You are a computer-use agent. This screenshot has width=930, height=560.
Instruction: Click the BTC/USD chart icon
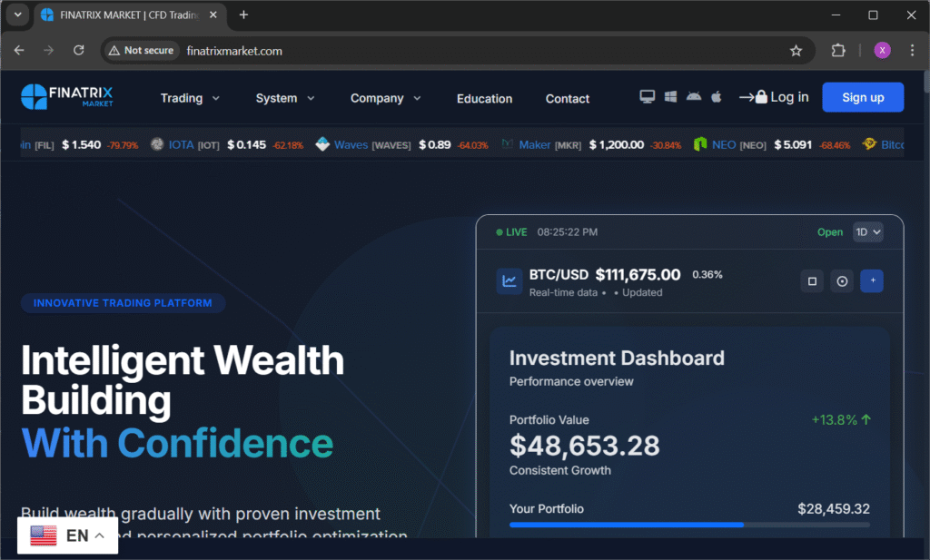click(509, 280)
